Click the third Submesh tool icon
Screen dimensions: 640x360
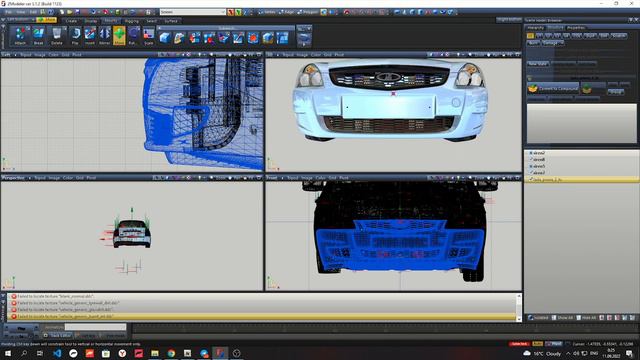[x=194, y=38]
